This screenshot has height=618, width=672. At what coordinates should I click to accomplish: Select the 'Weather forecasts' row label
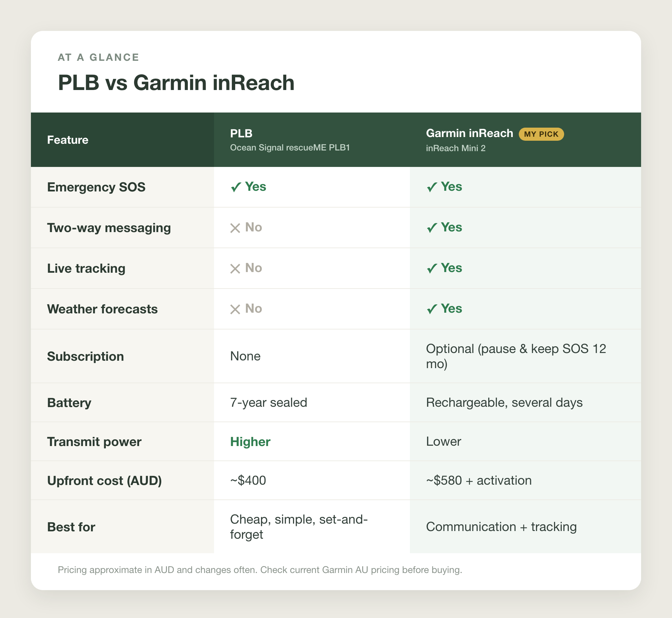pos(102,309)
